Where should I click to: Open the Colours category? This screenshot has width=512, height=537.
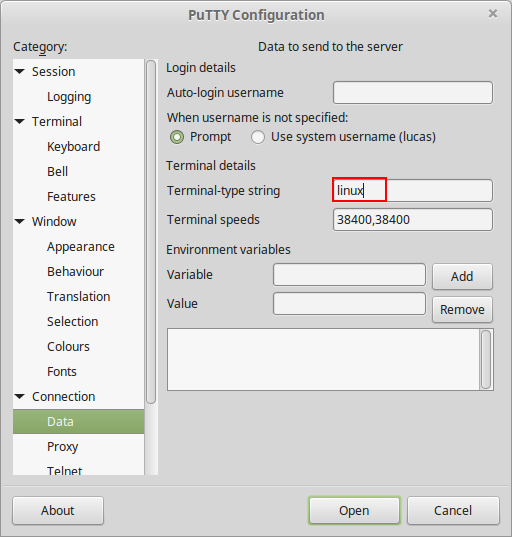68,347
